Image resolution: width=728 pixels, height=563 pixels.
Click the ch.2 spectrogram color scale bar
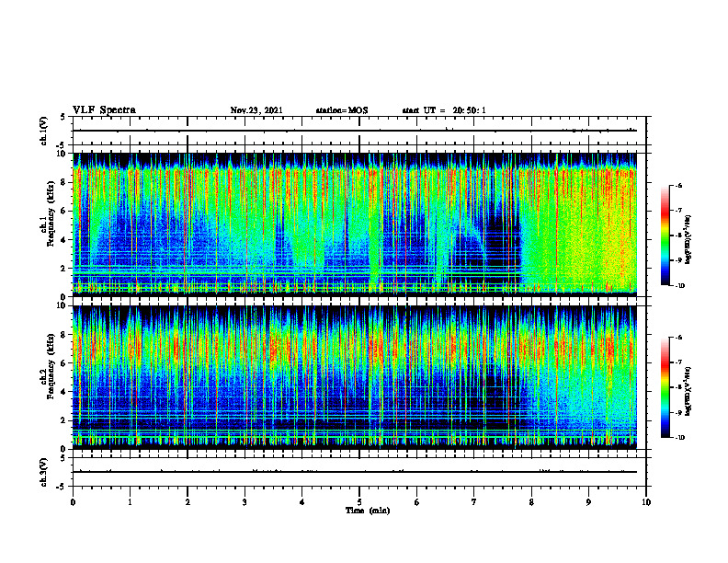click(x=665, y=387)
